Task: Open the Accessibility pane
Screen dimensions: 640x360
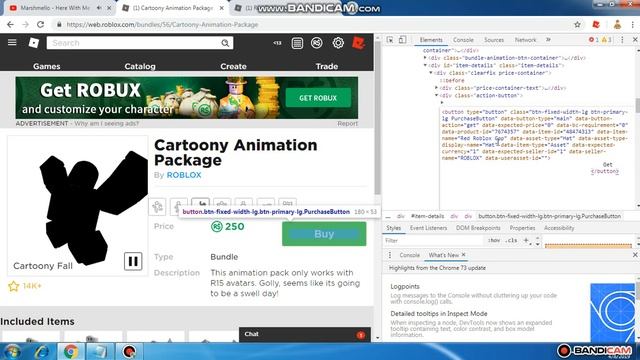Action: tap(559, 228)
